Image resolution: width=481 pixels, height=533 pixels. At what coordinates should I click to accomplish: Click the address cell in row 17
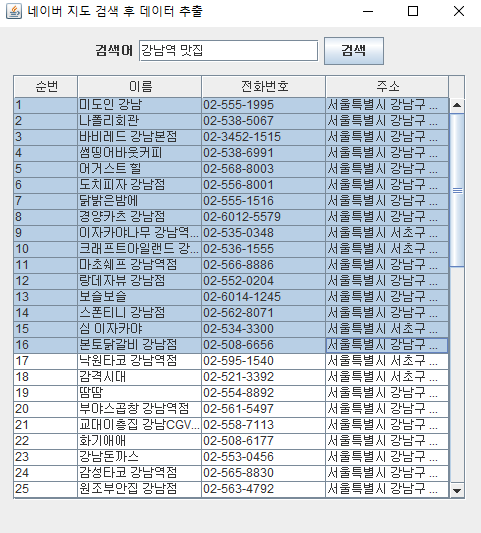pyautogui.click(x=387, y=361)
